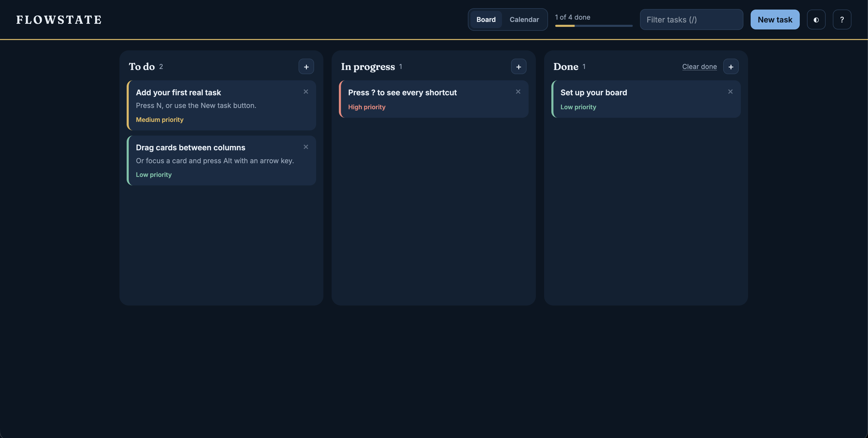Open the 'Drag cards between columns' card title
The image size is (868, 438).
[x=191, y=147]
